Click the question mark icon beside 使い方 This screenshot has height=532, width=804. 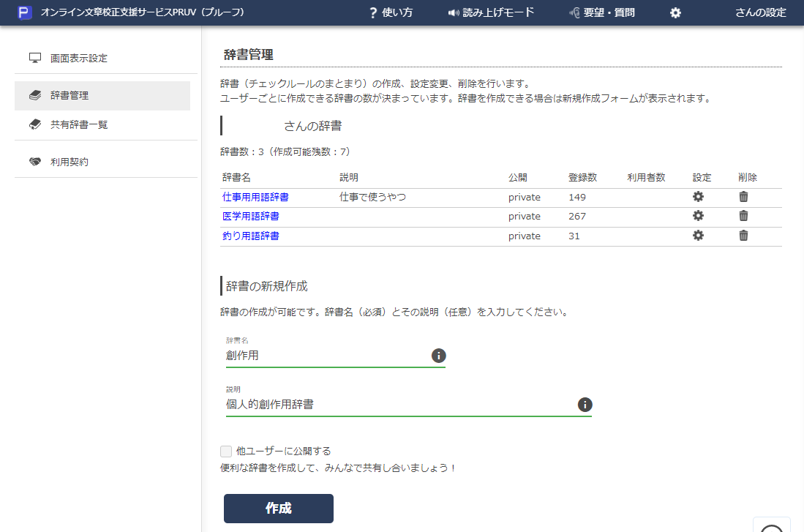click(x=373, y=12)
